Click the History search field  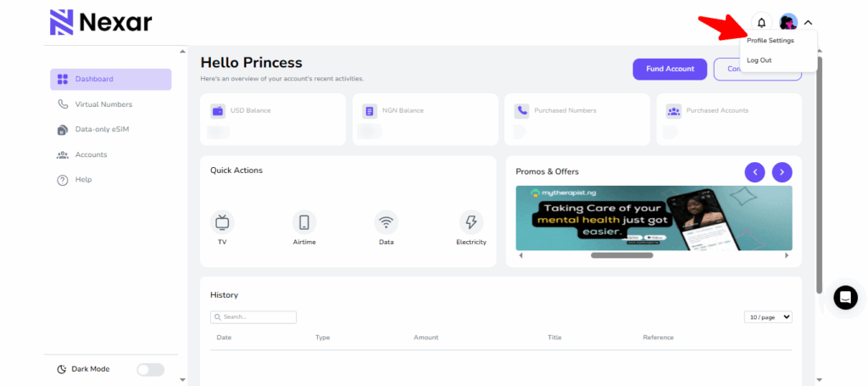[254, 317]
